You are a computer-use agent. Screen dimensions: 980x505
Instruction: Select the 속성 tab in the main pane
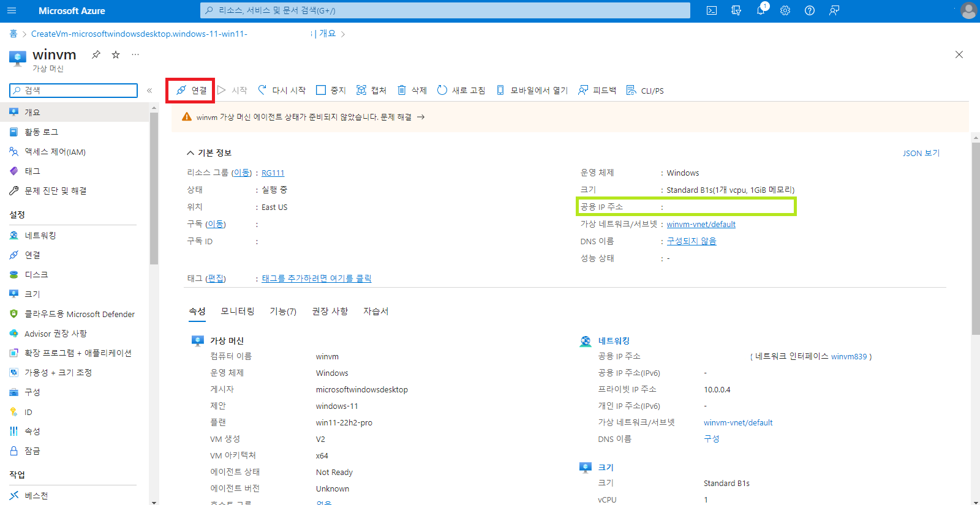(x=197, y=312)
